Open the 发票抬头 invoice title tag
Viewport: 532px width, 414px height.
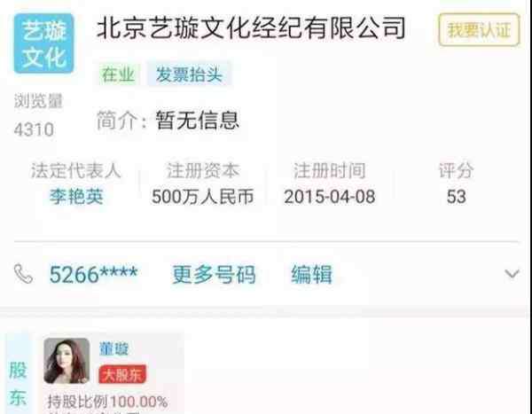(x=190, y=74)
